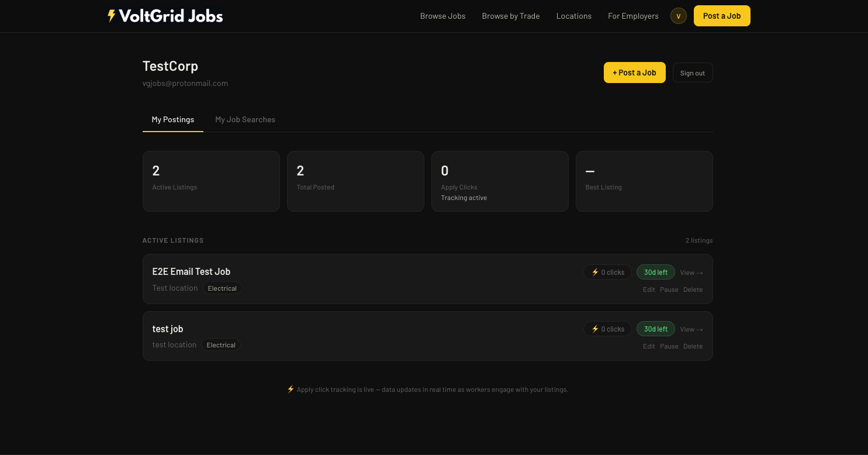The height and width of the screenshot is (455, 868).
Task: Click the Electrical tag on E2E Email Test Job
Action: pos(222,288)
